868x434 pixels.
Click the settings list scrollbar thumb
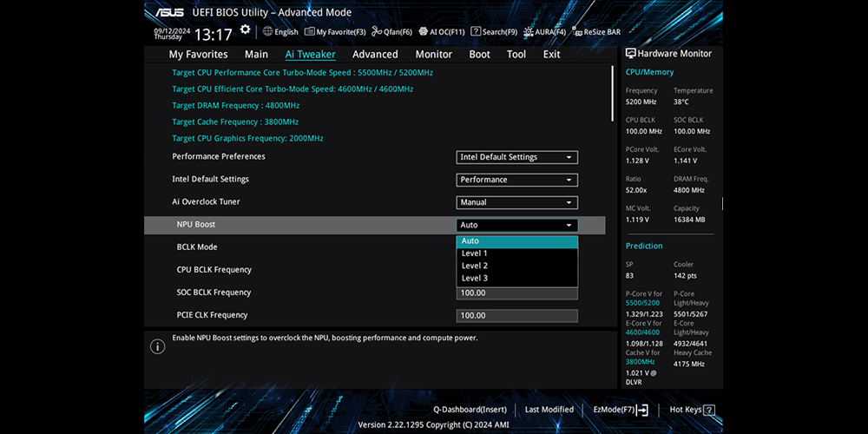tap(612, 94)
